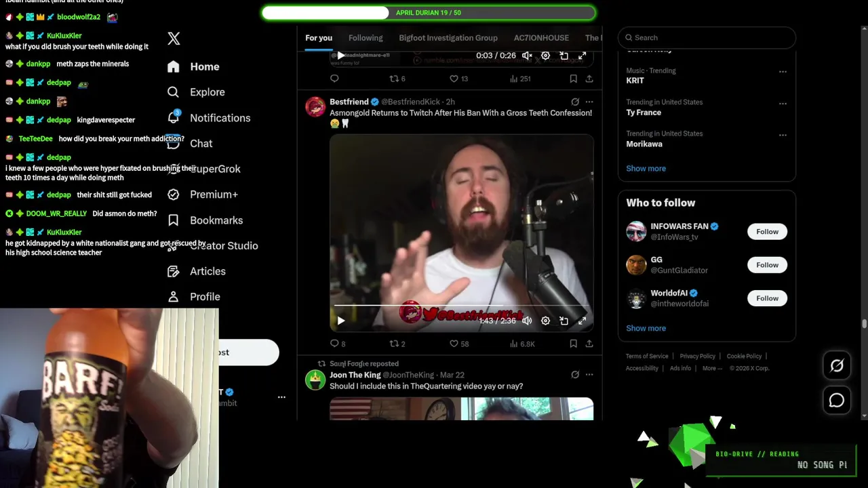Click the Articles page icon
868x488 pixels.
pyautogui.click(x=174, y=271)
